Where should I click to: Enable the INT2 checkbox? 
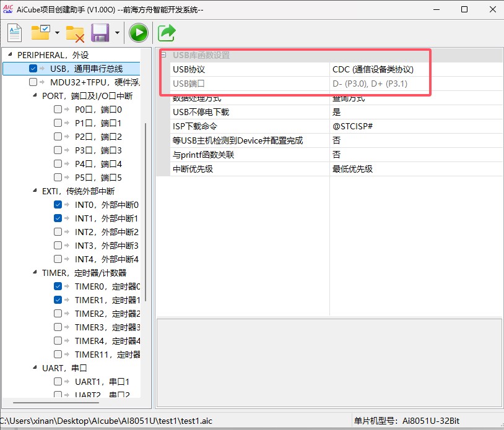pyautogui.click(x=58, y=232)
